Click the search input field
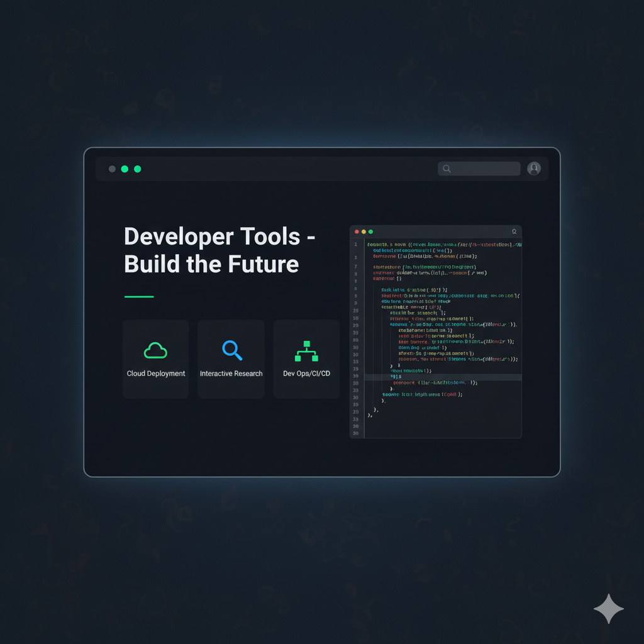Screen dimensions: 644x644 pyautogui.click(x=479, y=169)
